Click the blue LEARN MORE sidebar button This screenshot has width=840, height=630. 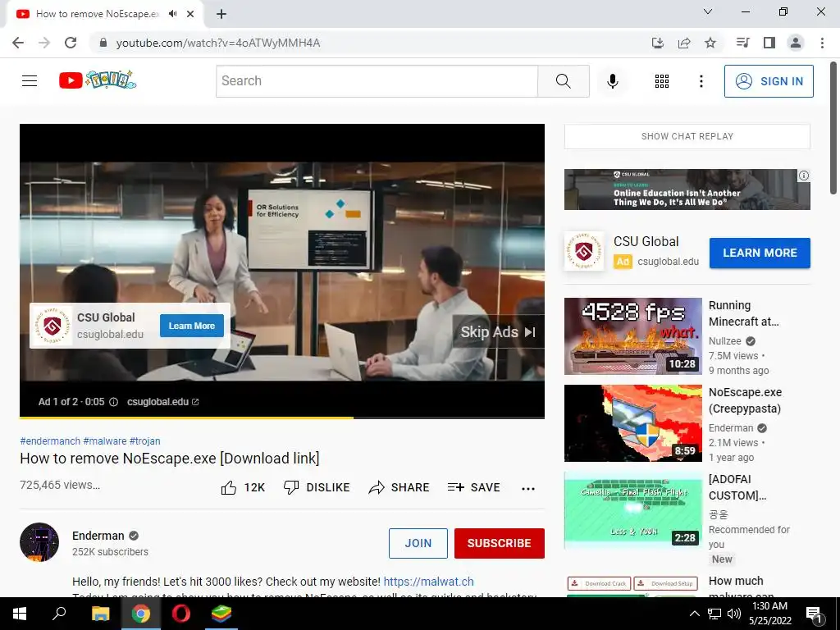click(x=760, y=253)
